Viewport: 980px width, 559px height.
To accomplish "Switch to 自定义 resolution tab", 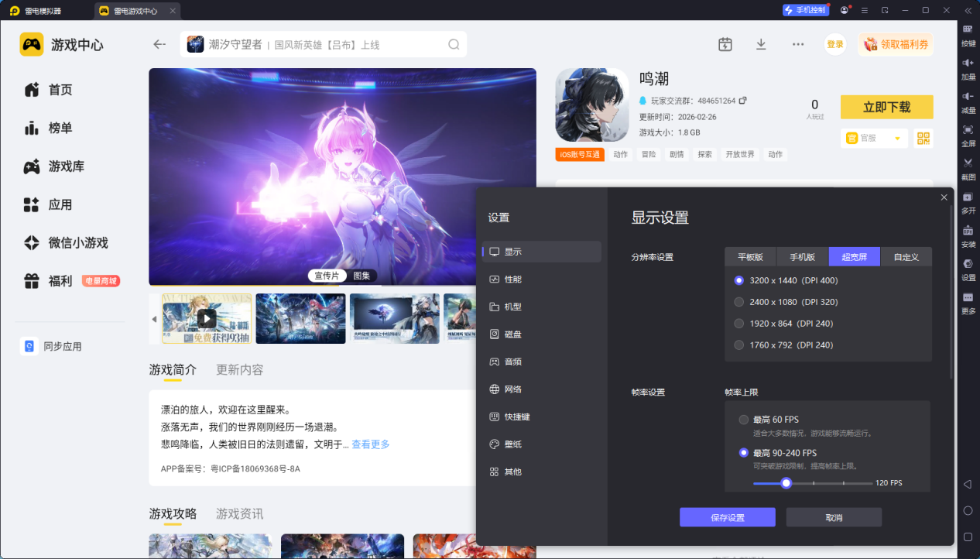I will pos(906,257).
